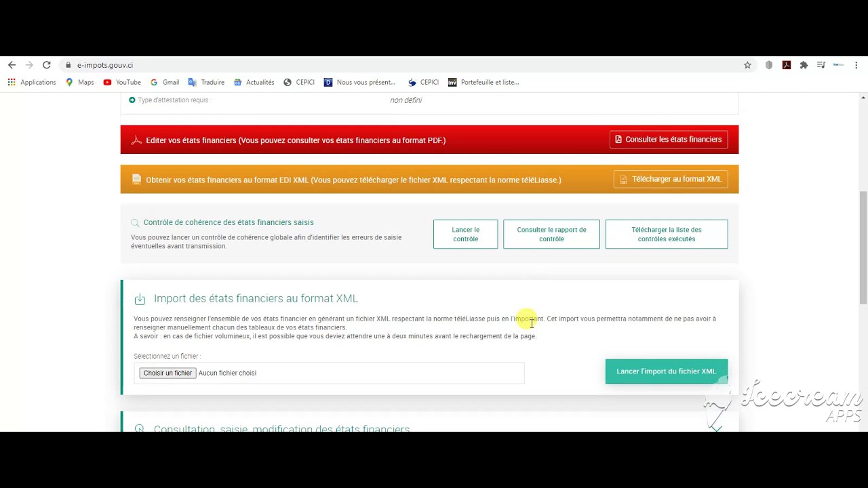Viewport: 868px width, 488px height.
Task: Expand Consultation, saisie, modification des états financiers
Action: [716, 427]
